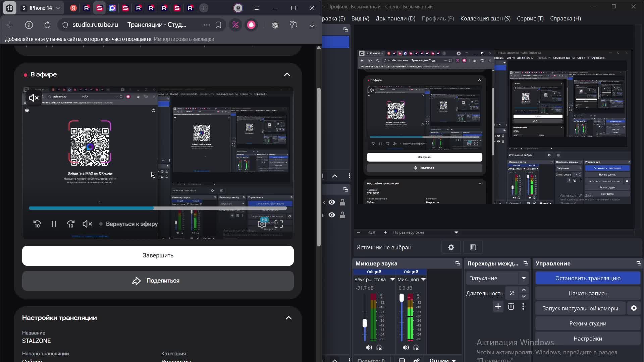Viewport: 644px width, 362px height.
Task: Enable Режим студии in OBS
Action: click(588, 323)
